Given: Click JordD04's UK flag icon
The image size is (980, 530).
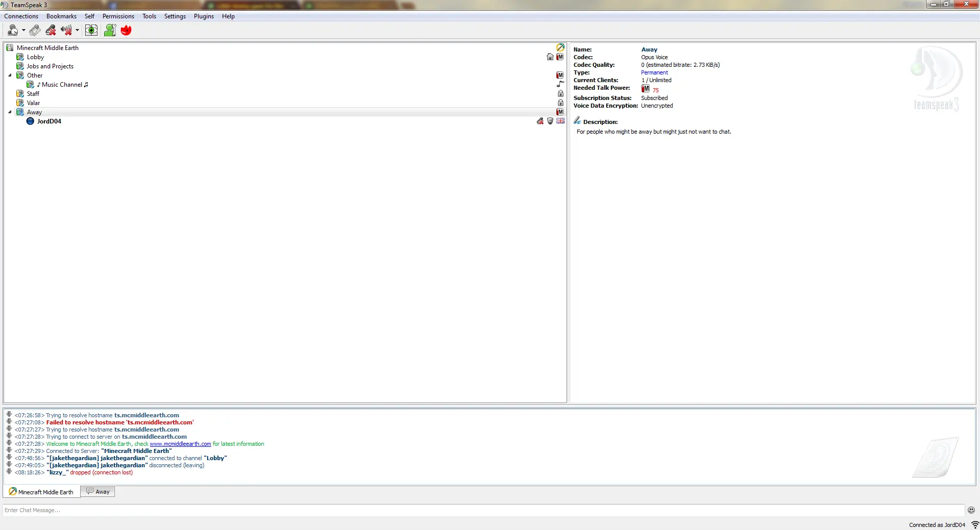Looking at the screenshot, I should point(560,121).
